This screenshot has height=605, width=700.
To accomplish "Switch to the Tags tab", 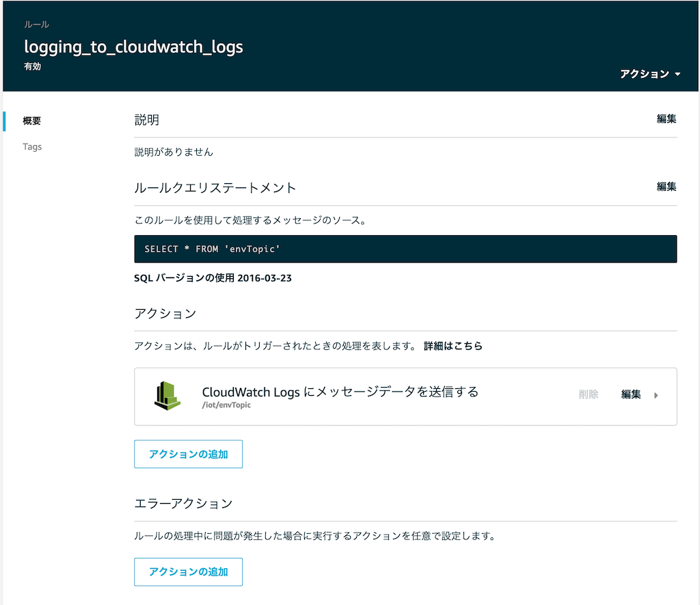I will click(x=32, y=147).
